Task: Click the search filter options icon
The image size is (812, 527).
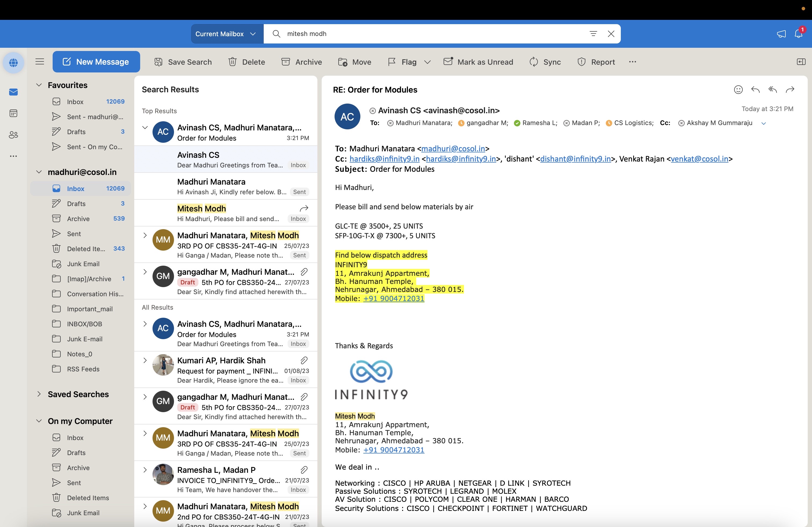Action: coord(593,34)
